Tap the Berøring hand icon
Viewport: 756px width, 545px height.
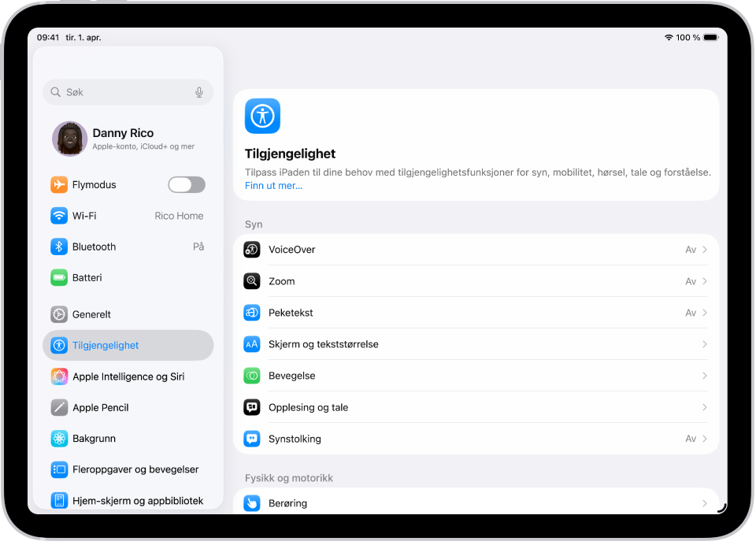252,503
